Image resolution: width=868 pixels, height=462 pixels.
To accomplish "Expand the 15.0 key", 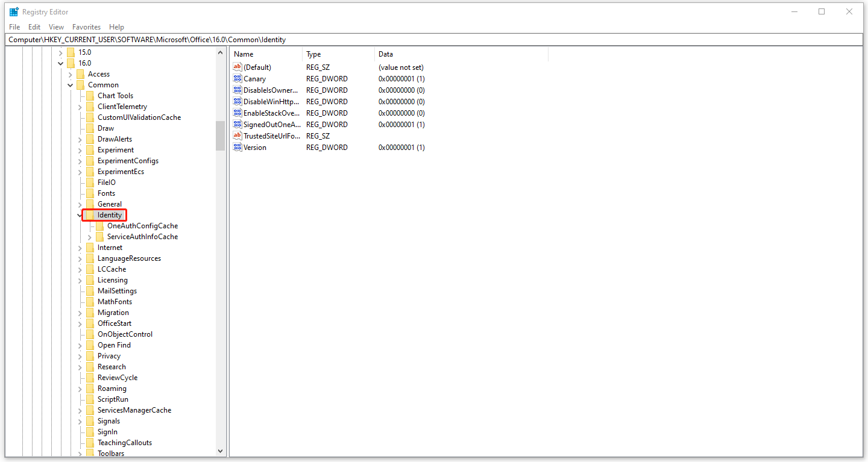I will (x=61, y=52).
